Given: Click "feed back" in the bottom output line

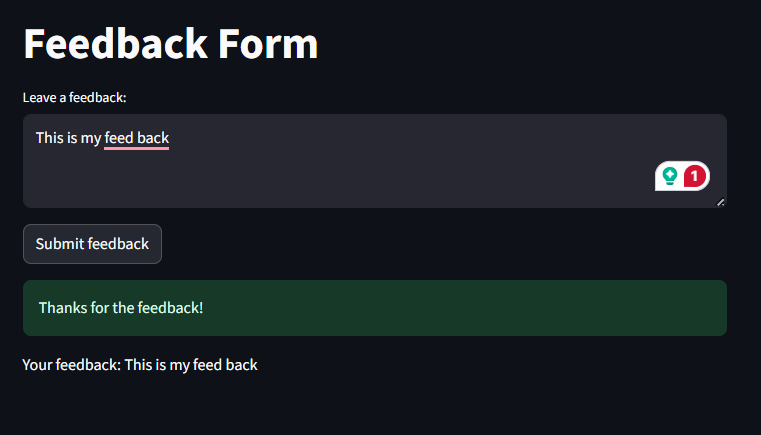Looking at the screenshot, I should coord(225,365).
